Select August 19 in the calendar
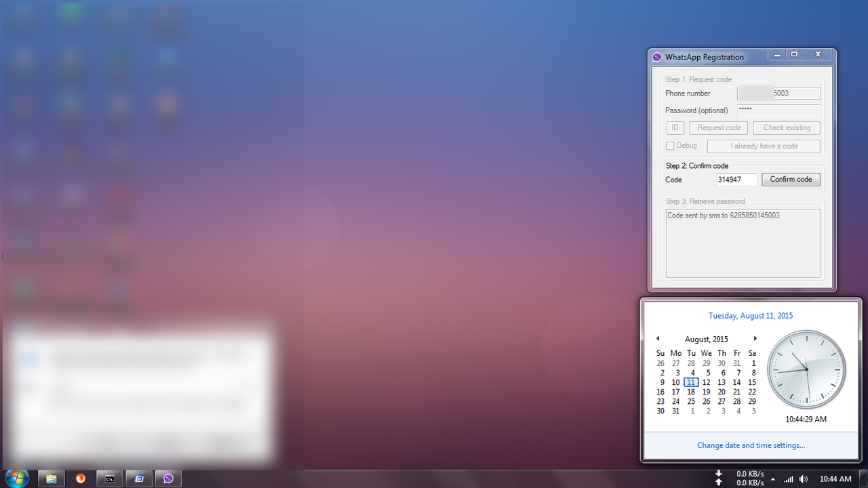868x488 pixels. tap(707, 392)
